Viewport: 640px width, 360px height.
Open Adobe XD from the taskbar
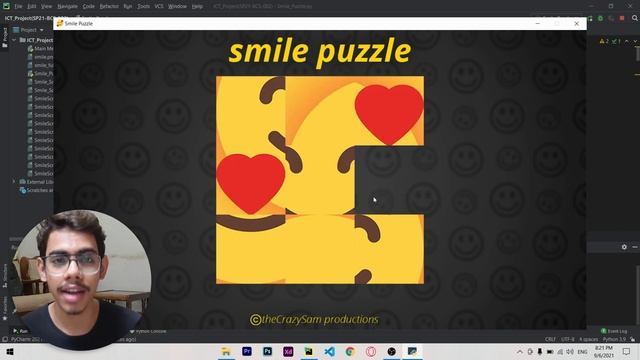coord(288,351)
